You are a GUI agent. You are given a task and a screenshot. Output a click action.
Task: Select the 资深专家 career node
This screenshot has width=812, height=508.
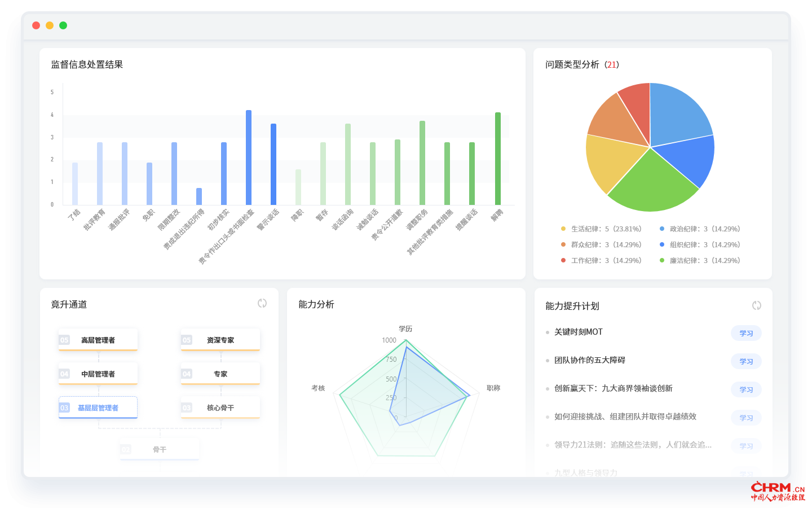[x=220, y=340]
